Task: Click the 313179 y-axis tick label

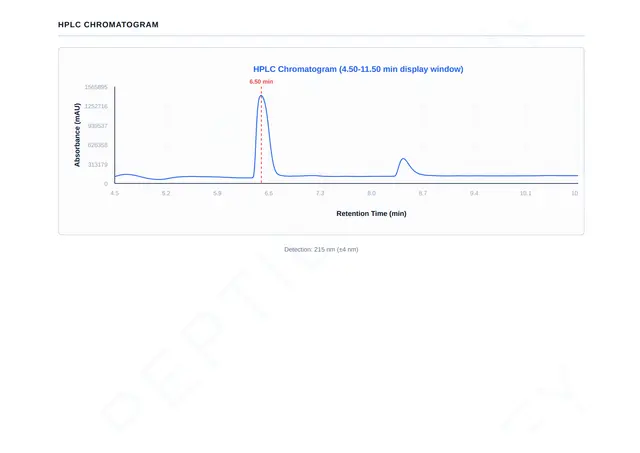Action: [x=98, y=164]
